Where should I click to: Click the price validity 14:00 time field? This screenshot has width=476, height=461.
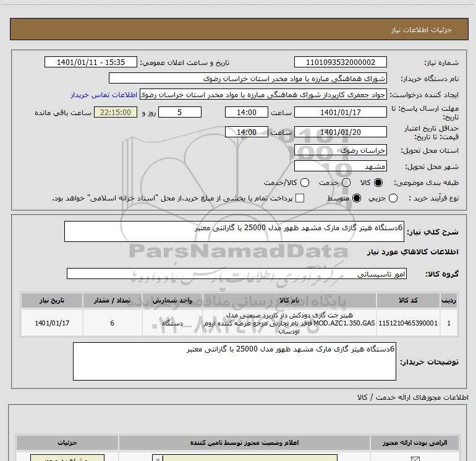pos(247,132)
